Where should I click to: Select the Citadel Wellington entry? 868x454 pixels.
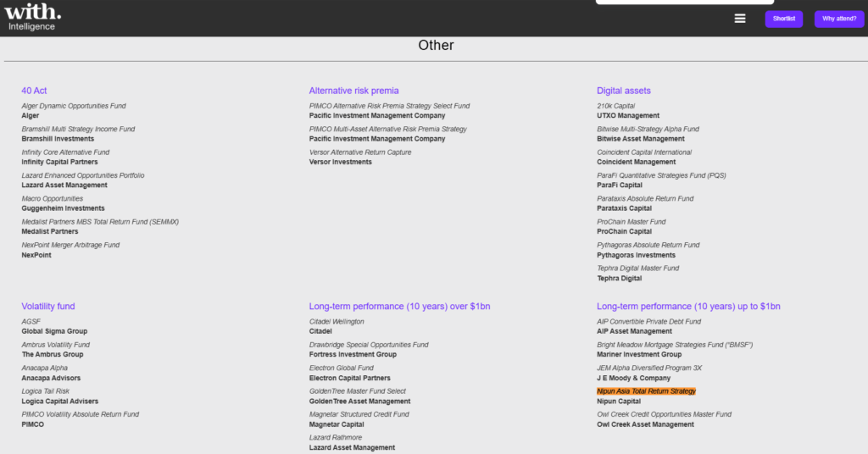tap(337, 322)
